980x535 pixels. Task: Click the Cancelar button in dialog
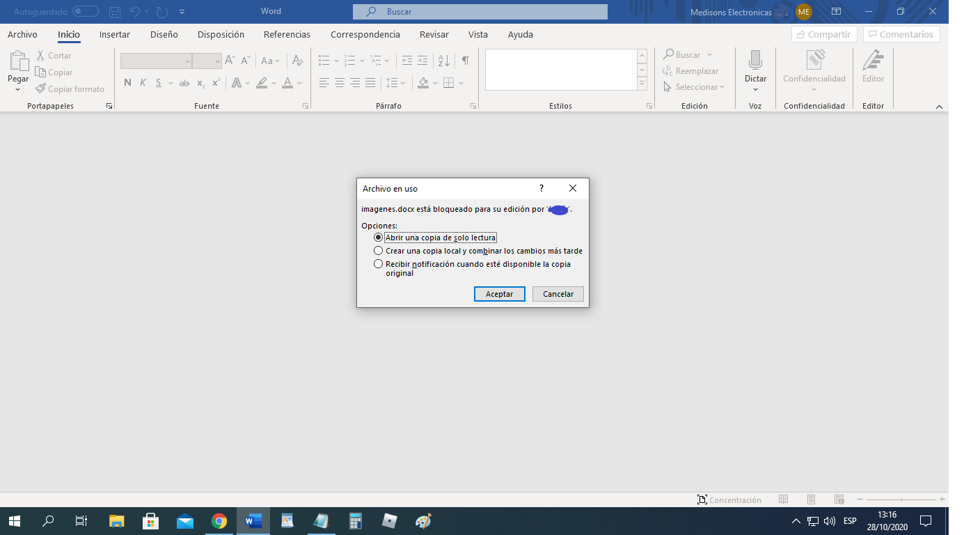[x=558, y=294]
